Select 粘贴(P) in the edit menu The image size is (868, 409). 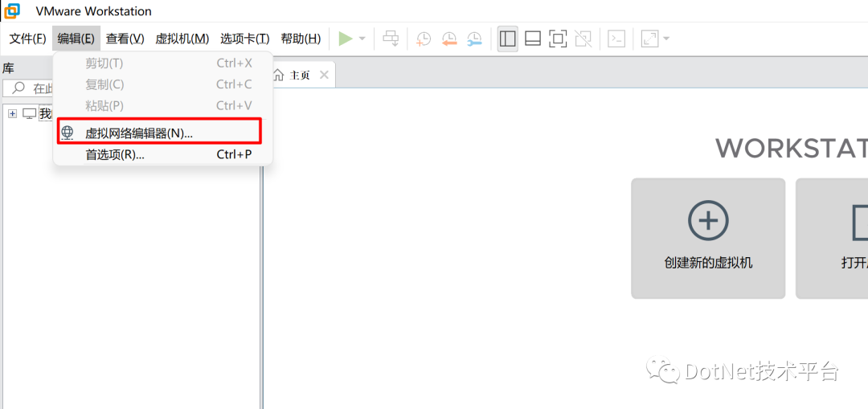162,105
